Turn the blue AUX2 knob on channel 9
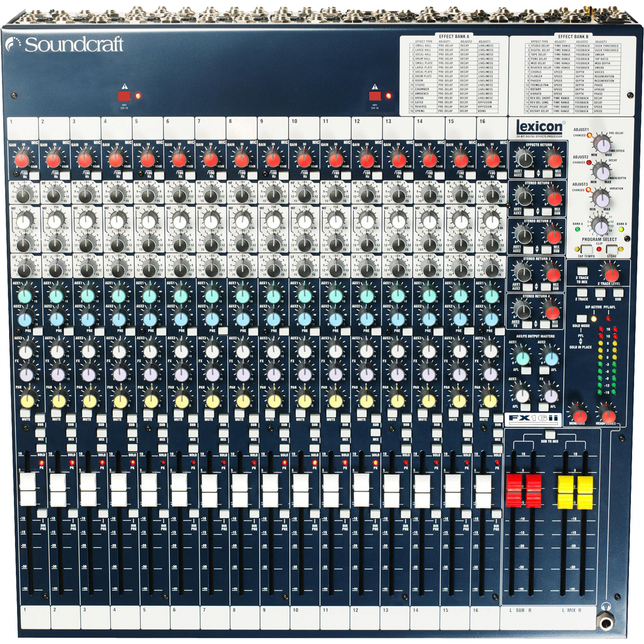This screenshot has height=644, width=644. coord(274,319)
